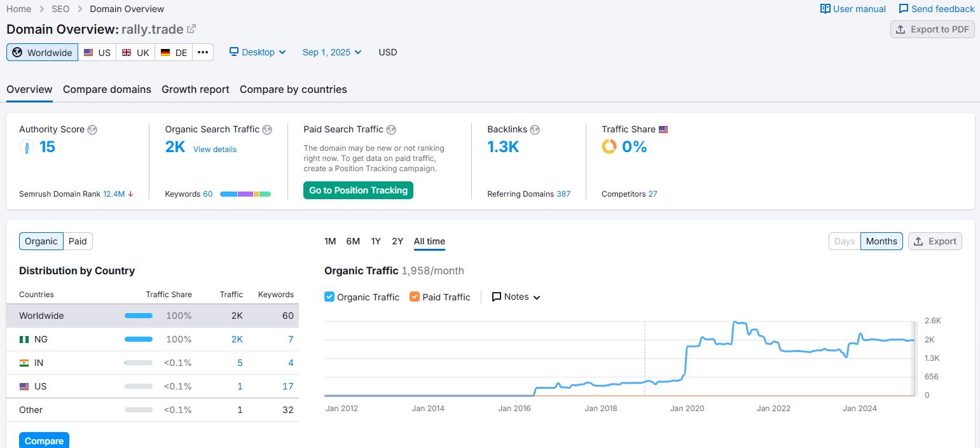Click the desktop monitor icon

click(234, 52)
